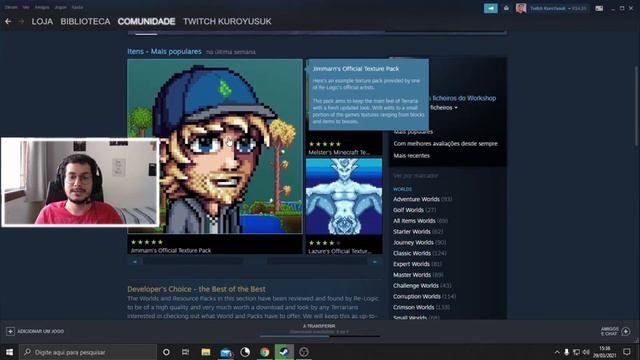Expand the Twitch Kuroyusuk account dropdown

pos(558,8)
